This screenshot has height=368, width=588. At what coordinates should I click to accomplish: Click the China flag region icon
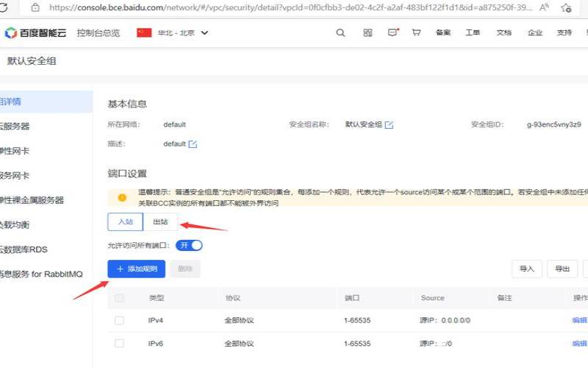(144, 33)
